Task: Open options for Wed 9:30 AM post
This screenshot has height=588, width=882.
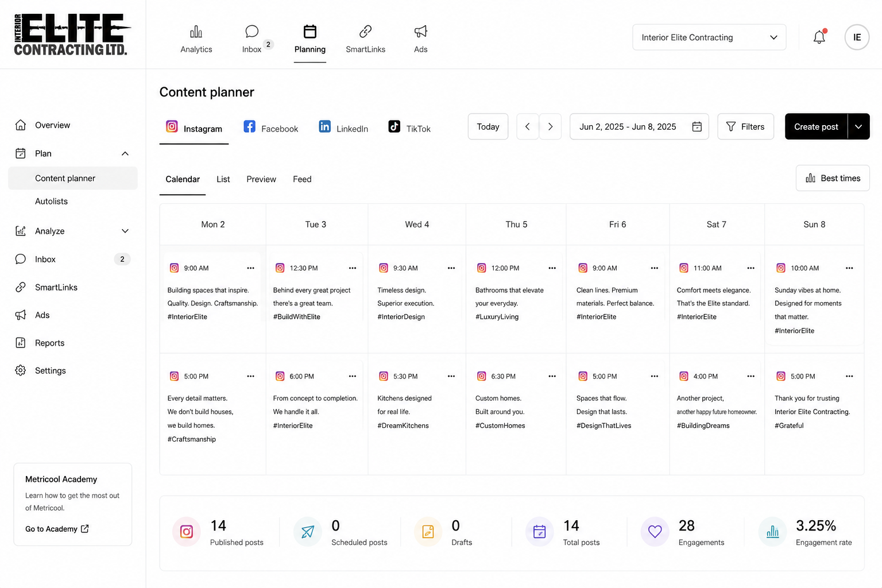Action: point(451,268)
